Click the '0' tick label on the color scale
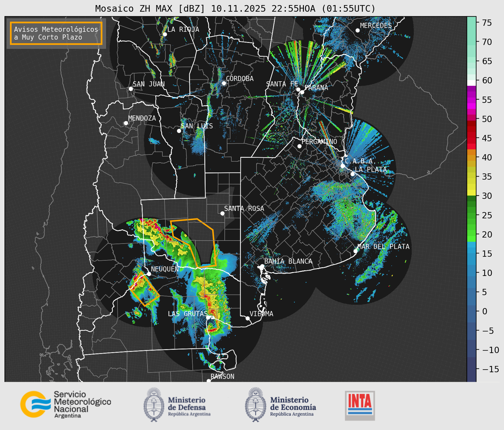504x430 pixels. (x=484, y=311)
